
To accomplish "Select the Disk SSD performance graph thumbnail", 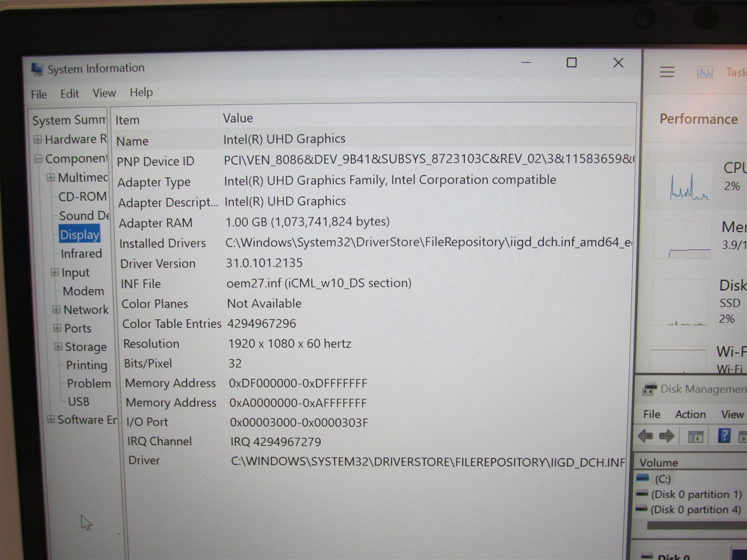I will (x=680, y=302).
